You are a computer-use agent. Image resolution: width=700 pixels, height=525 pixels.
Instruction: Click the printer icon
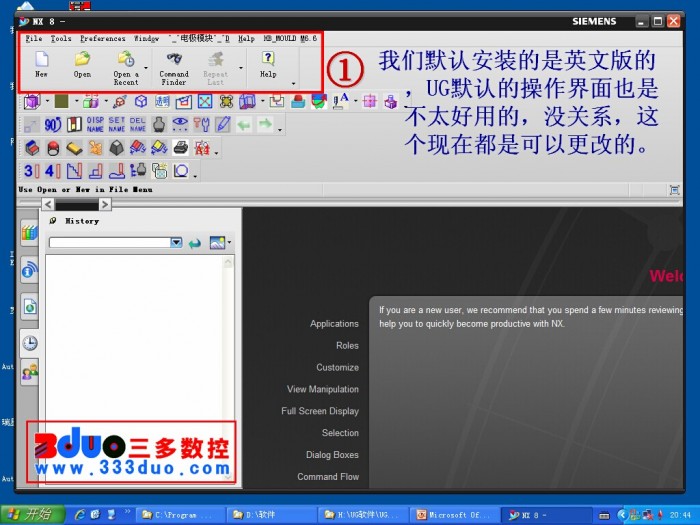(181, 147)
